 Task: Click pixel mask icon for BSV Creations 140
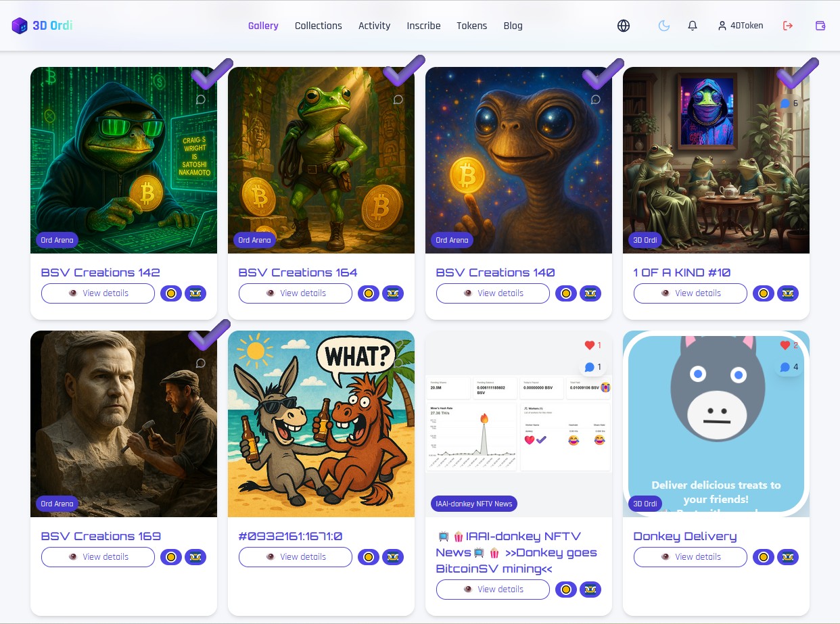pyautogui.click(x=590, y=293)
